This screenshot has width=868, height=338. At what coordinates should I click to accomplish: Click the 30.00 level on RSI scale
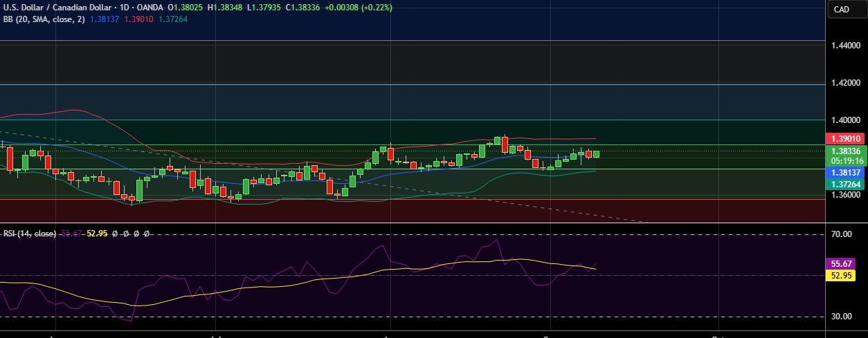coord(841,317)
